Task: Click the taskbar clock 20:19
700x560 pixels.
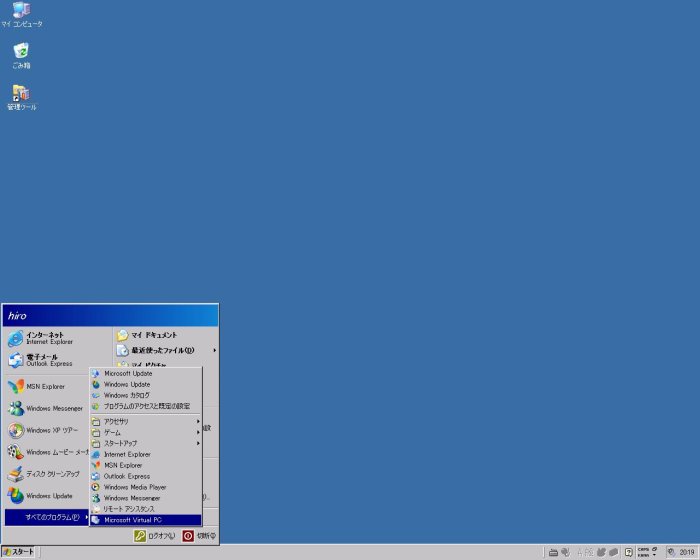Action: pyautogui.click(x=687, y=552)
